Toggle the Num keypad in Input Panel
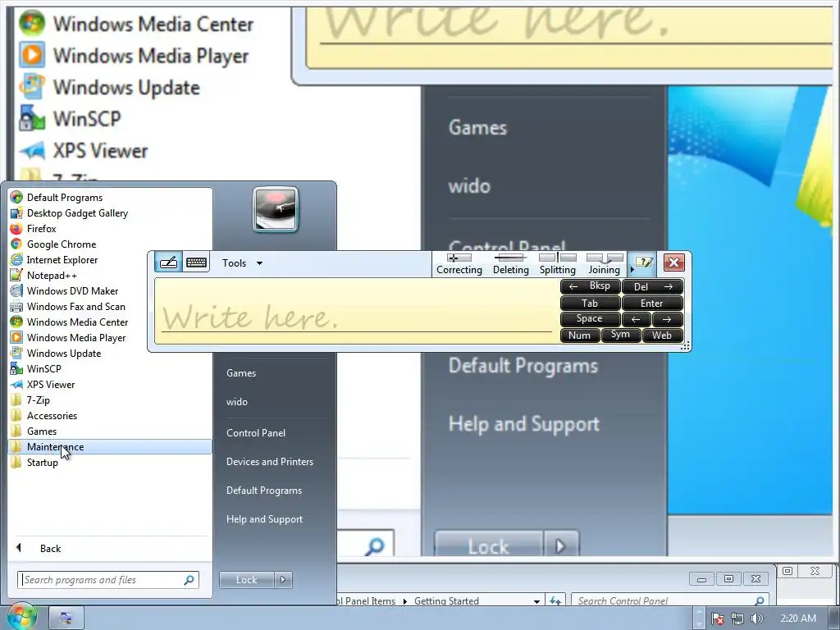 579,335
